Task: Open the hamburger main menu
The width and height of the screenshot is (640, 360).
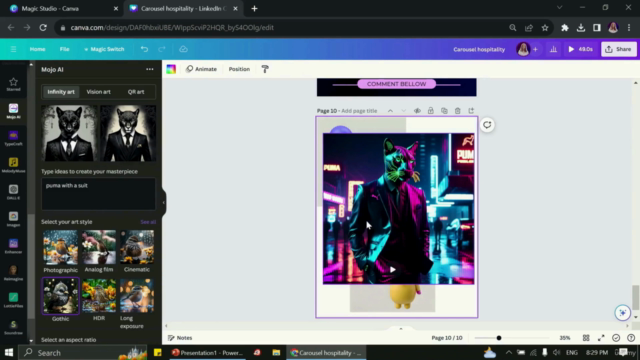Action: [13, 49]
